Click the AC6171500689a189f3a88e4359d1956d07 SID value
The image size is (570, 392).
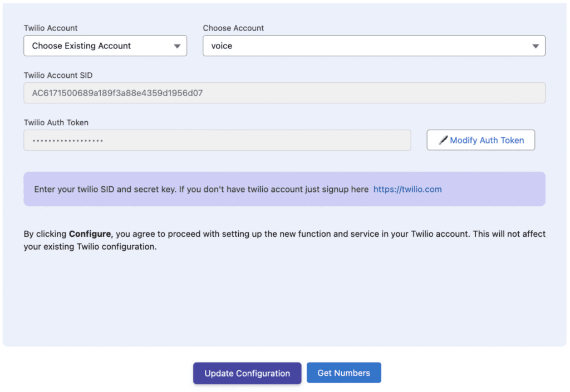pyautogui.click(x=117, y=93)
